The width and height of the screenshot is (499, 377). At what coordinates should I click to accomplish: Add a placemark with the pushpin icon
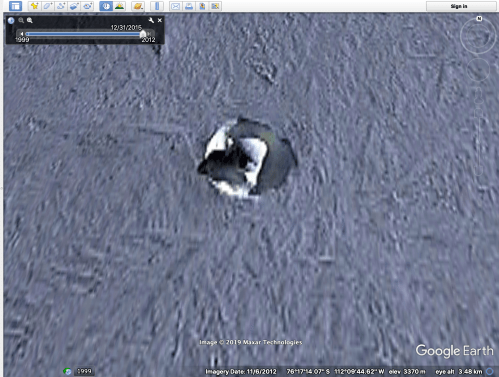pyautogui.click(x=34, y=6)
